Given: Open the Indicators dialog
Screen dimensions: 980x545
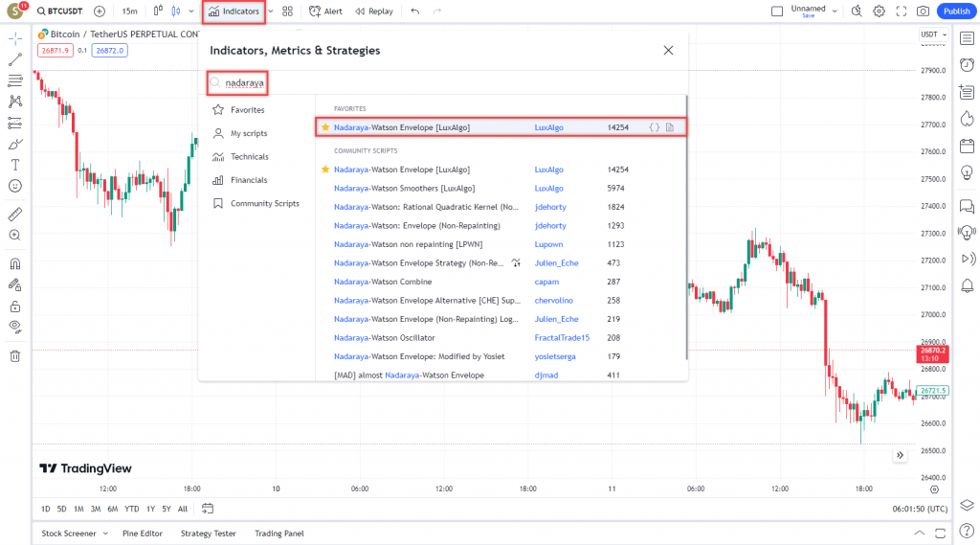Looking at the screenshot, I should (234, 11).
